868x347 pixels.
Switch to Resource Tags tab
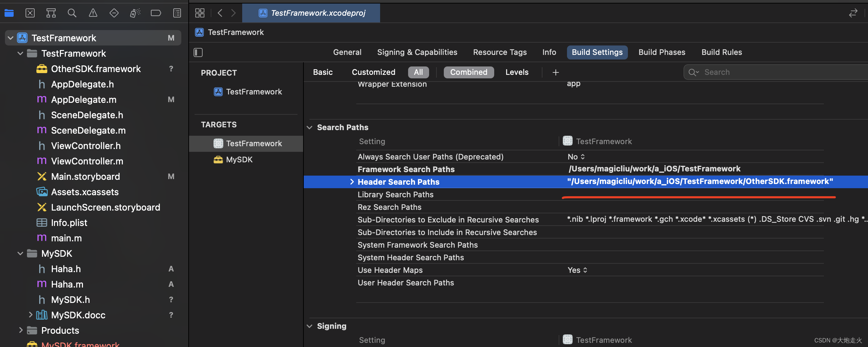click(500, 52)
